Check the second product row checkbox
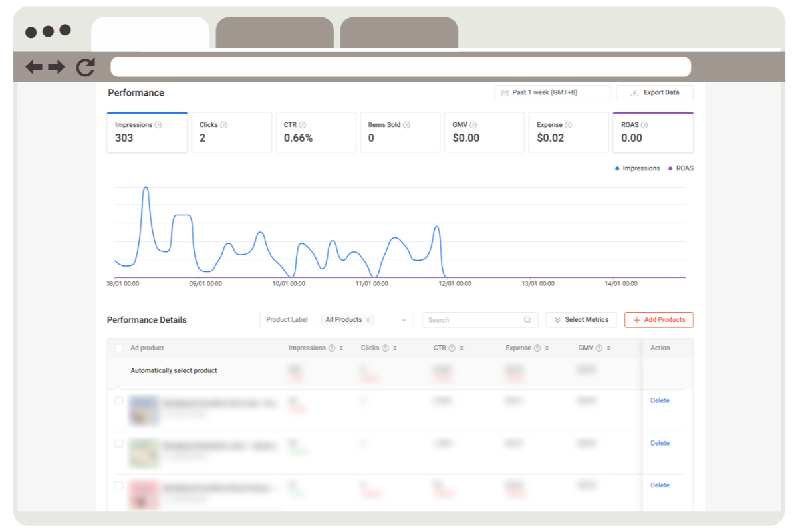Screen dimensions: 798x532 coord(119,443)
